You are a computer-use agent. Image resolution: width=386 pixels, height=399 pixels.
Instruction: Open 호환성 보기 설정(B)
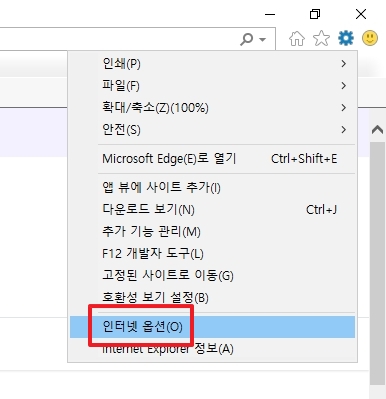click(213, 297)
